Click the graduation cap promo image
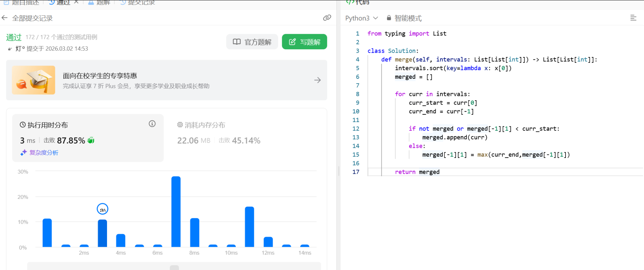 (34, 80)
